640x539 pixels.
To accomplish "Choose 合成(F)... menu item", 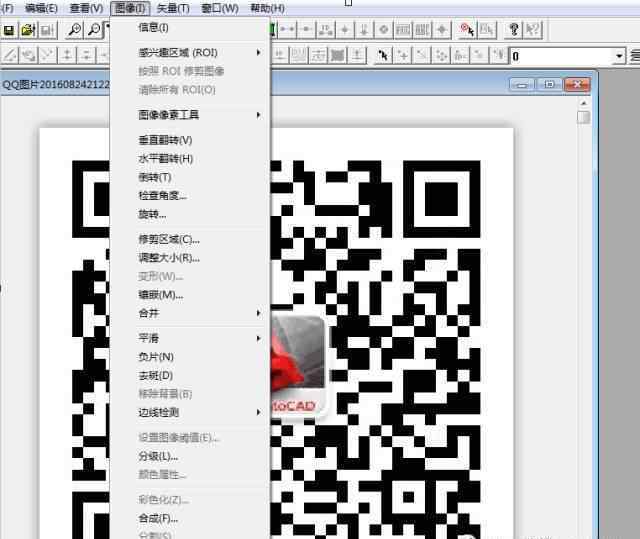I will [x=189, y=519].
